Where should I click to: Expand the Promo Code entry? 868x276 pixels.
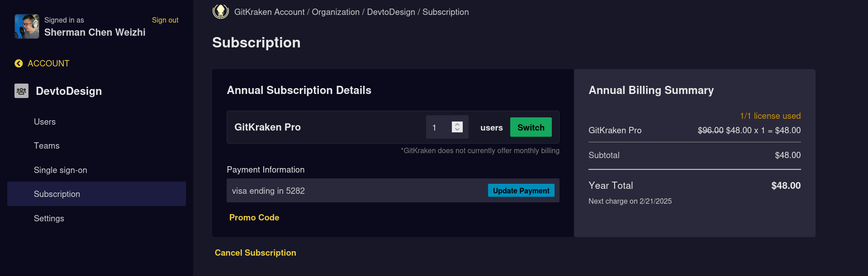coord(254,218)
